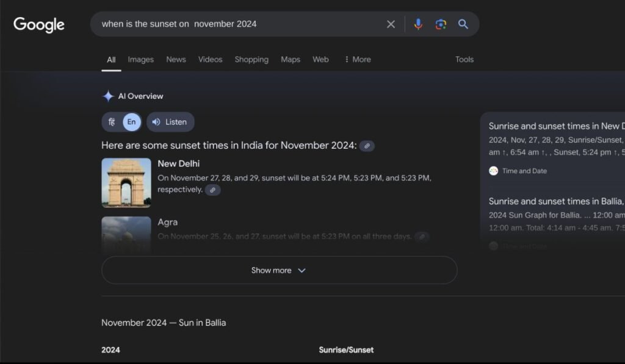Screen dimensions: 625x364
Task: Open Google Lens image search
Action: (441, 24)
